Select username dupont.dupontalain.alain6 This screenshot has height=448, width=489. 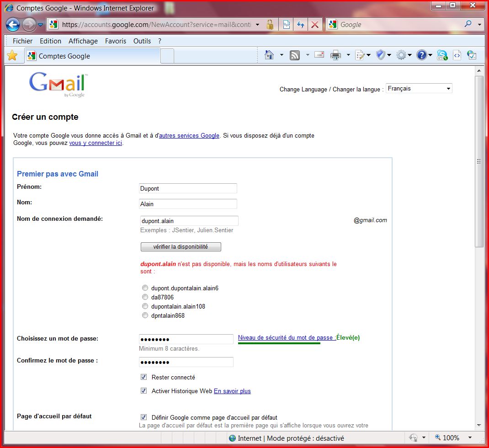(145, 288)
